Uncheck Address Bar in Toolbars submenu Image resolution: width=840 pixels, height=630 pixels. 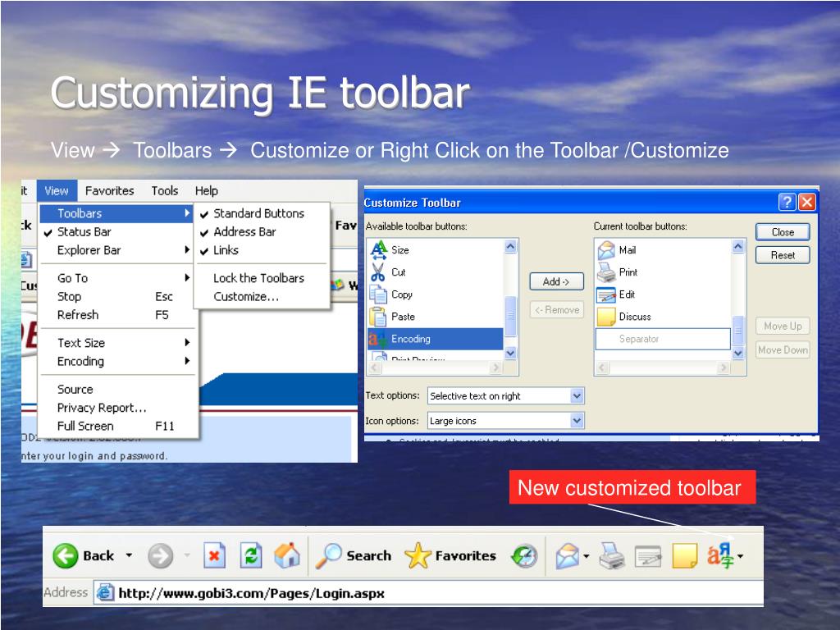coord(244,232)
